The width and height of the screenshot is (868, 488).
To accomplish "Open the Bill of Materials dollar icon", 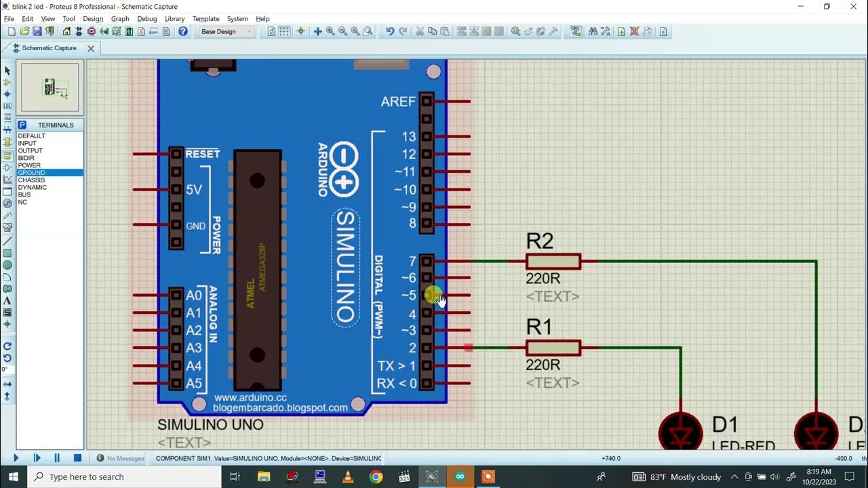I will [x=141, y=31].
